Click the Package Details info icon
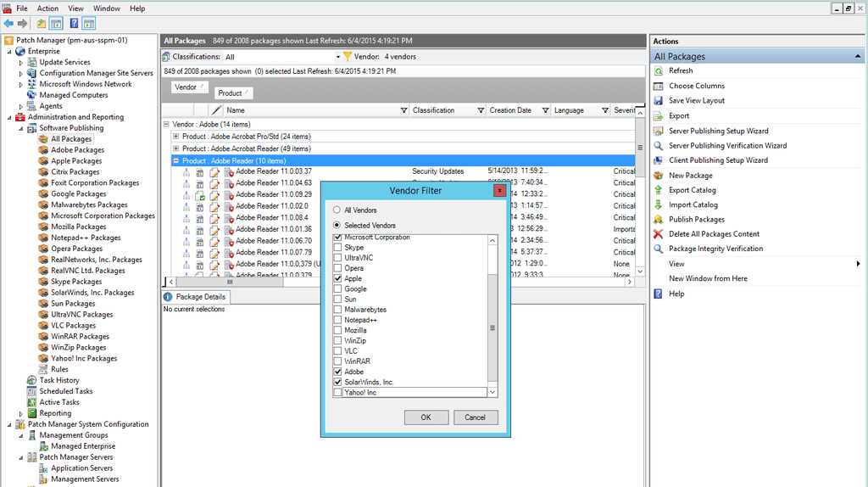 click(x=168, y=297)
